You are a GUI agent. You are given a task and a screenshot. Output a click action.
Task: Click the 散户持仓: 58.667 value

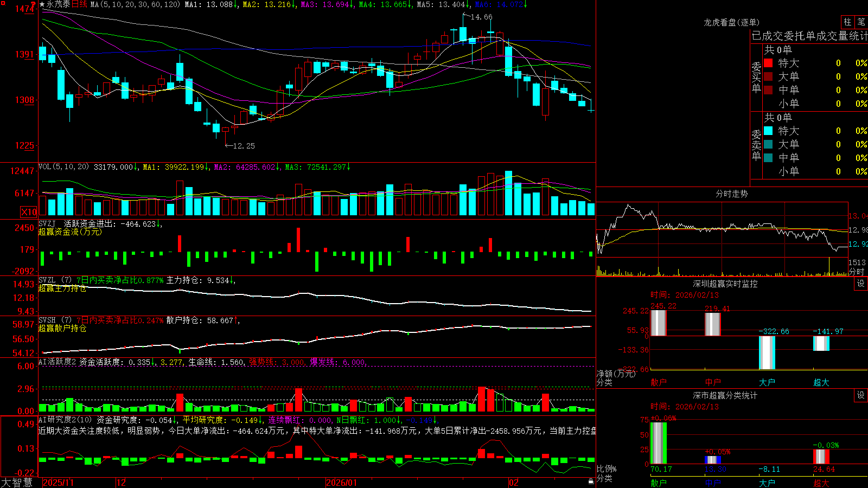(202, 320)
